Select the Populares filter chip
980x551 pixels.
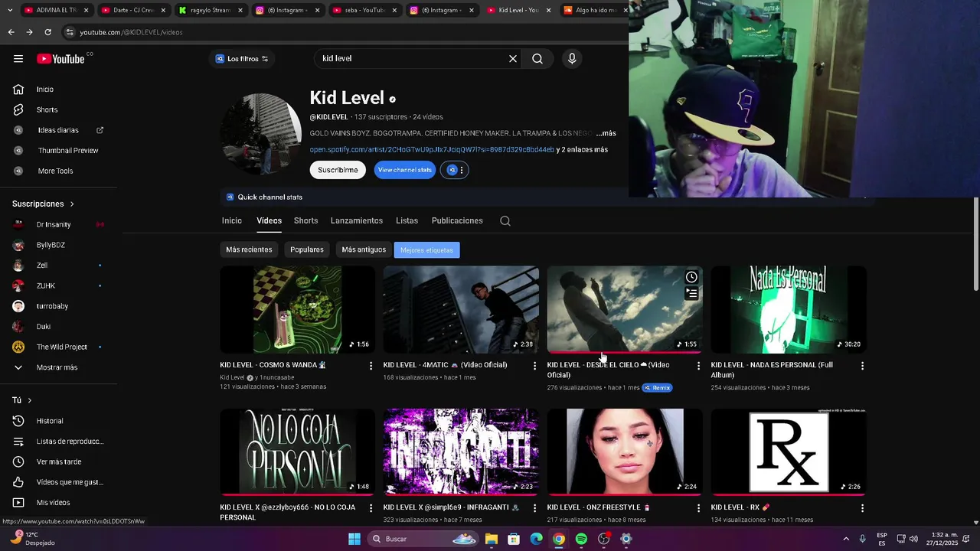point(307,249)
